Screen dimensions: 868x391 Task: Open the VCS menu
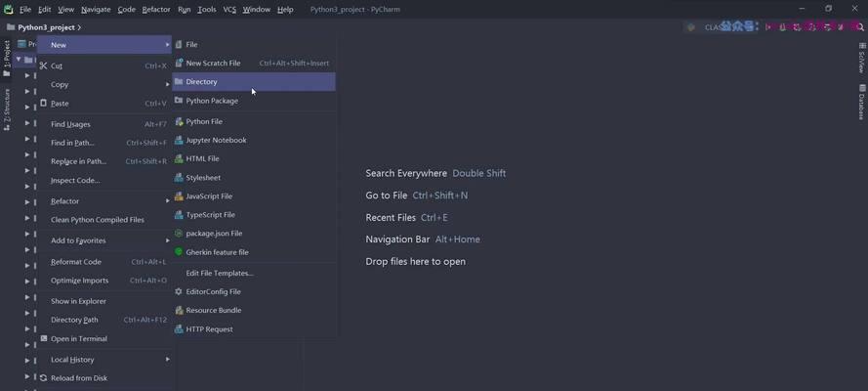point(229,10)
